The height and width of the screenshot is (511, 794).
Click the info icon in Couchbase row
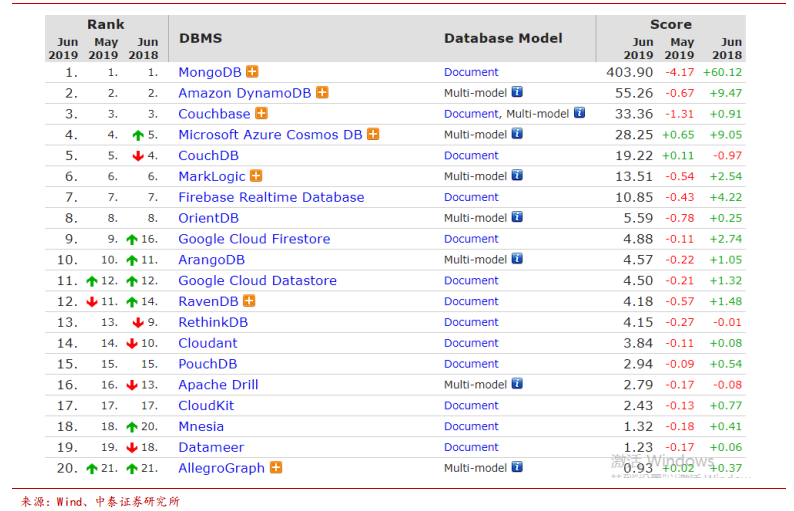point(579,112)
